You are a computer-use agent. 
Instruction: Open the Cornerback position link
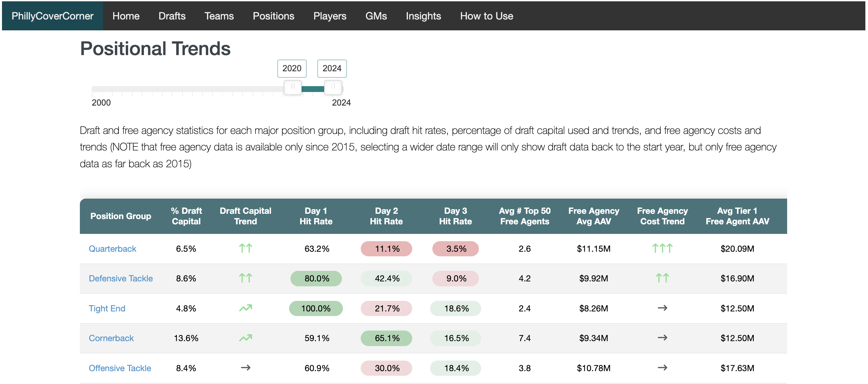pyautogui.click(x=111, y=338)
